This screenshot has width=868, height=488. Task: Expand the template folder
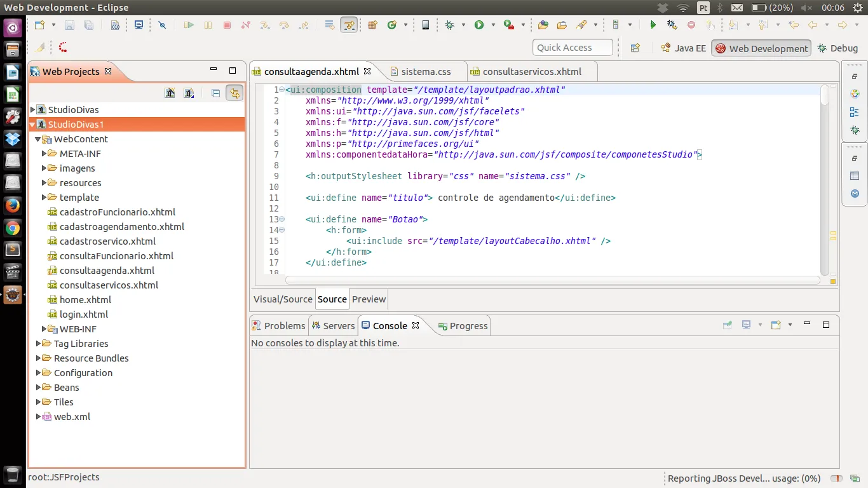click(44, 198)
